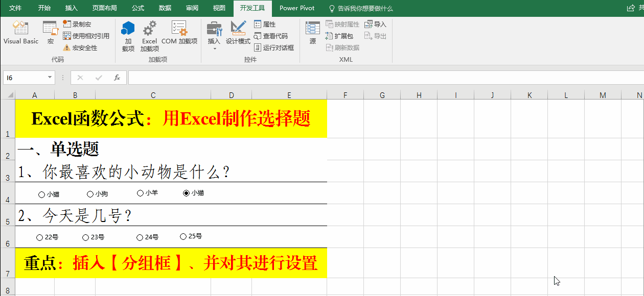Open the 文件 tab
The image size is (644, 296).
[15, 8]
